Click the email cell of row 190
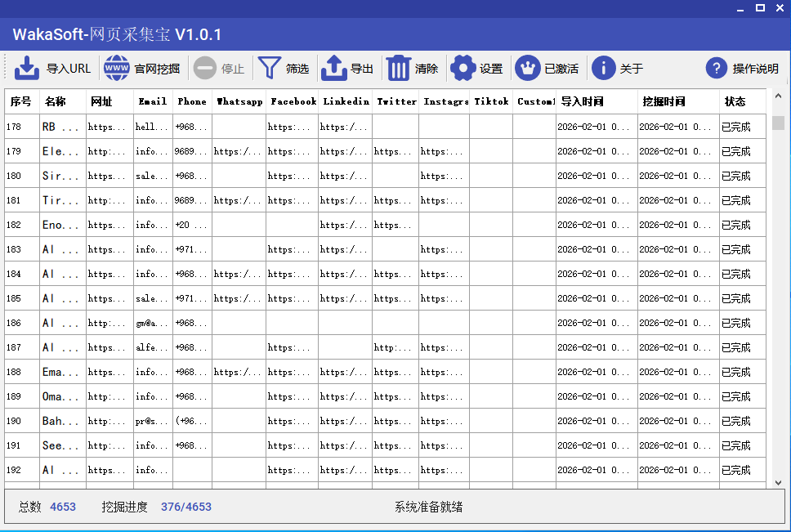This screenshot has height=532, width=791. (153, 421)
